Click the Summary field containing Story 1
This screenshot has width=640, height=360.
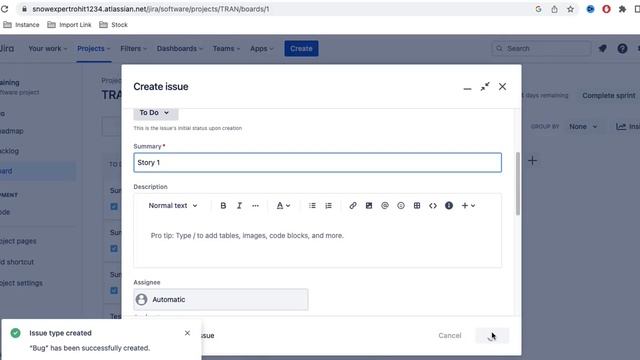pyautogui.click(x=317, y=162)
